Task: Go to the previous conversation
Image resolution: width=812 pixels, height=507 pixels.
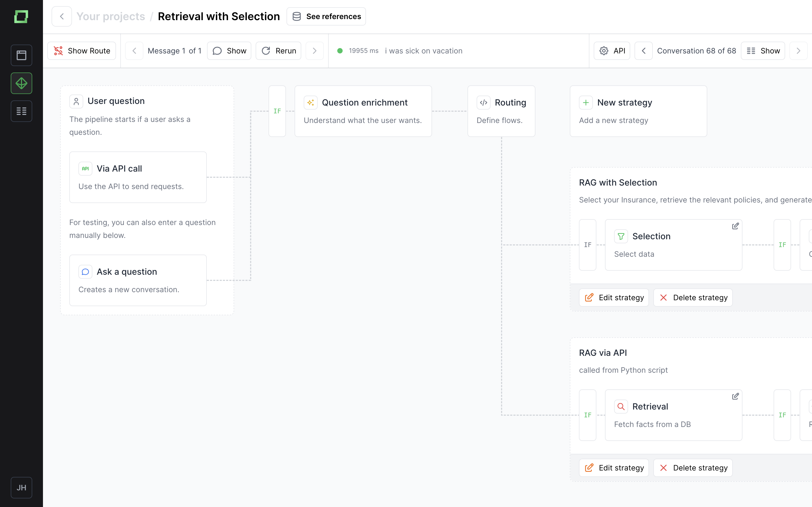Action: 644,51
